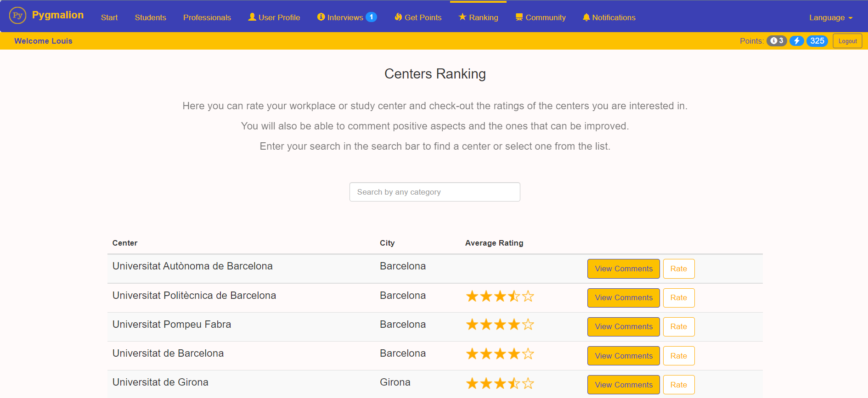The width and height of the screenshot is (868, 398).
Task: Click star rating of Universitat Pompeu Fabra
Action: click(500, 325)
